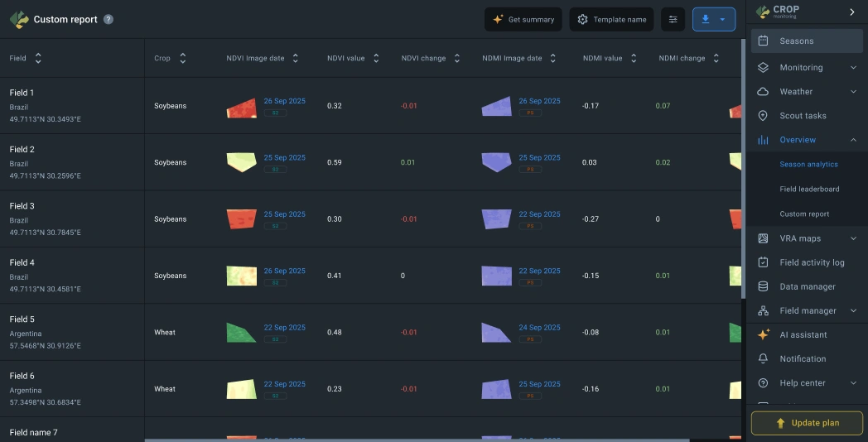The height and width of the screenshot is (442, 868).
Task: Expand the Monitoring menu section
Action: (x=853, y=68)
